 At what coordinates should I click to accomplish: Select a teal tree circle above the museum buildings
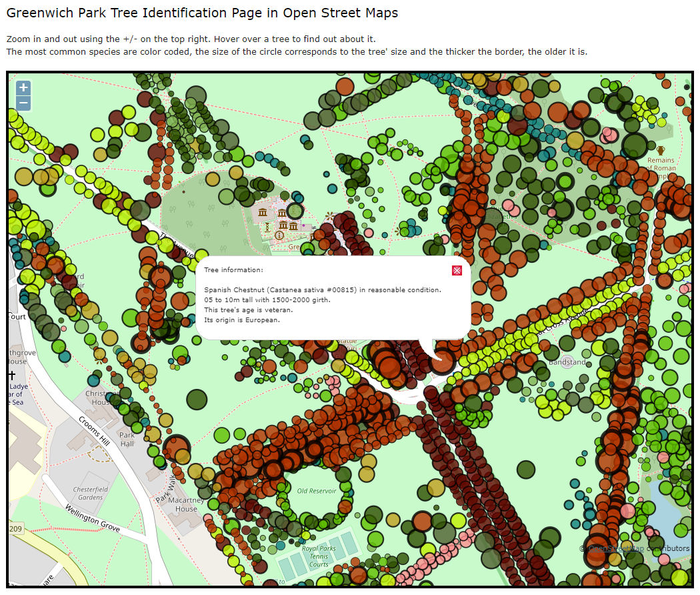[298, 199]
